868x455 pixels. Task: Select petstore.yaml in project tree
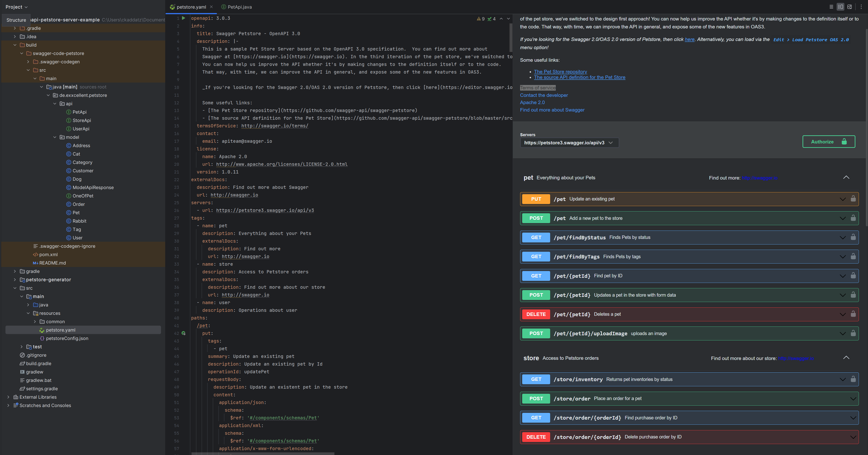pyautogui.click(x=60, y=330)
